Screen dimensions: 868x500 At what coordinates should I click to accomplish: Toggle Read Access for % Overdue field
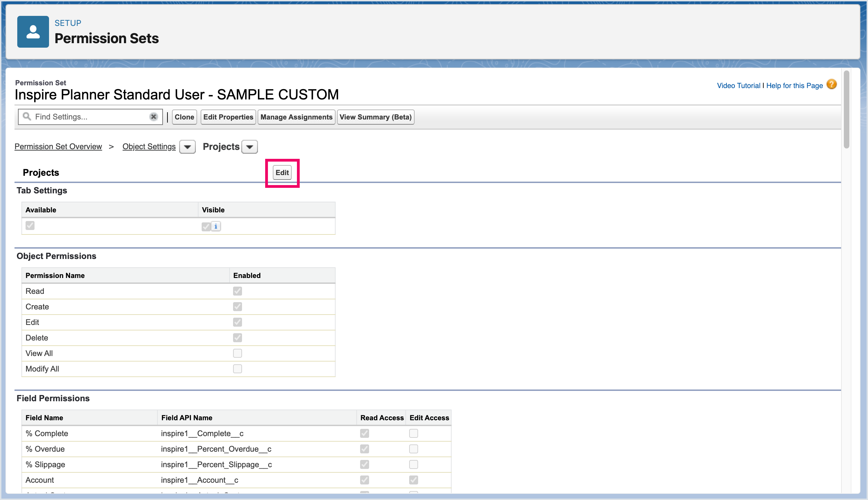[365, 449]
